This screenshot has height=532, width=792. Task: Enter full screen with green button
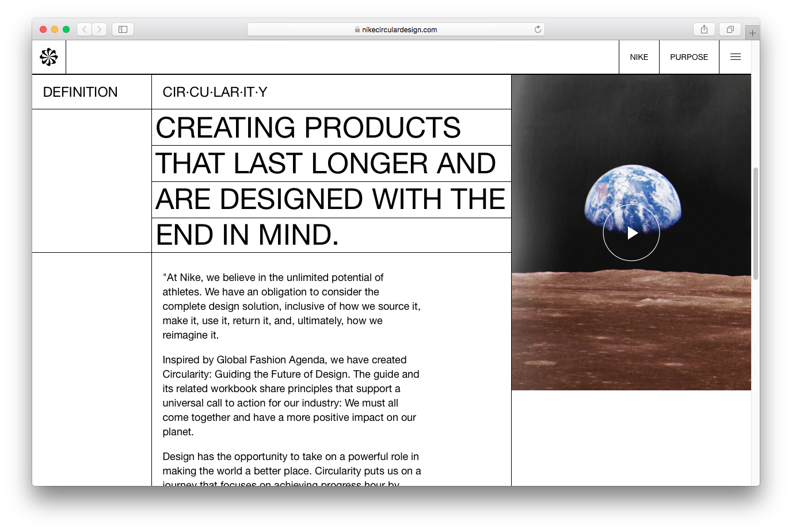pyautogui.click(x=66, y=29)
